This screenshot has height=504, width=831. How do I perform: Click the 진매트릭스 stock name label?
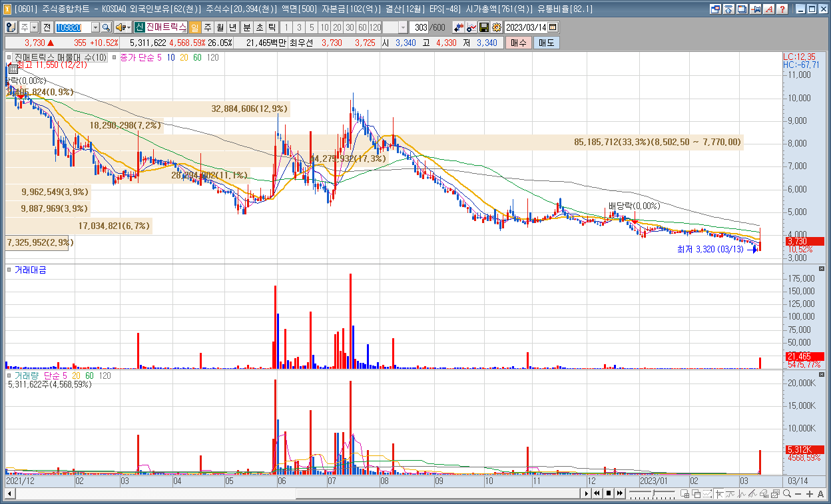[165, 27]
